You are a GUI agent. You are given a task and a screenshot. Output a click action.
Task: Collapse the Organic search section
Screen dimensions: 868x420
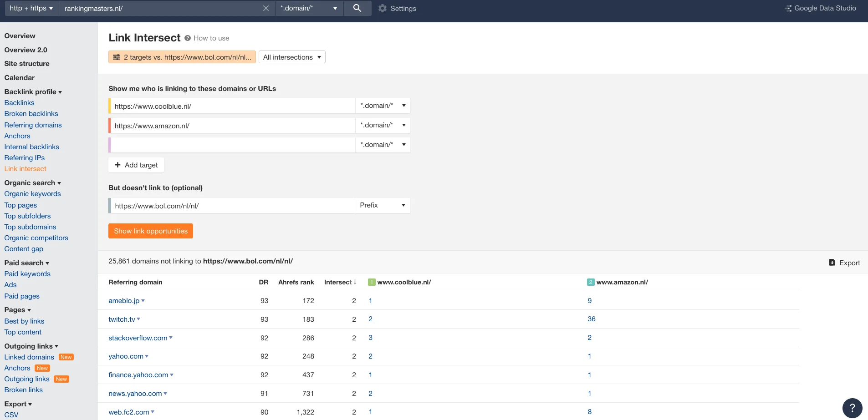click(33, 183)
